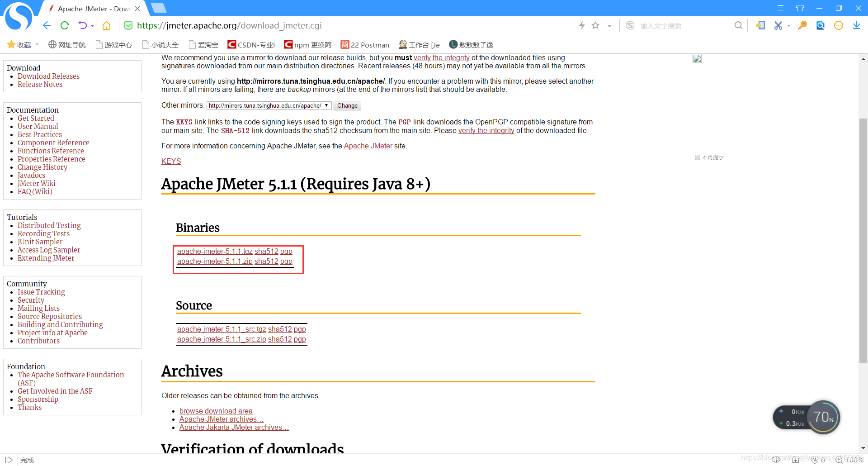The width and height of the screenshot is (868, 466).
Task: Bookmark this page with the star icon
Action: (x=595, y=25)
